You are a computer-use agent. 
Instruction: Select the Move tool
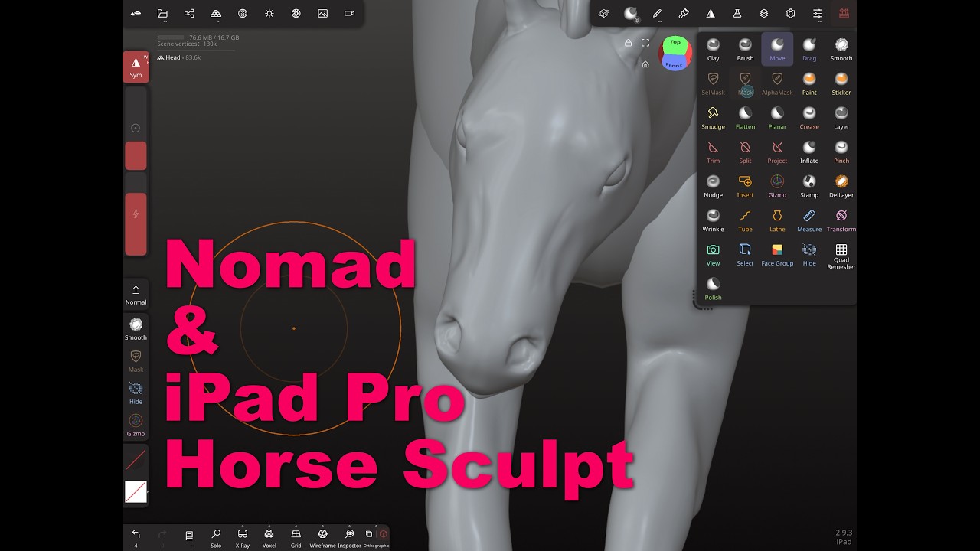click(777, 50)
